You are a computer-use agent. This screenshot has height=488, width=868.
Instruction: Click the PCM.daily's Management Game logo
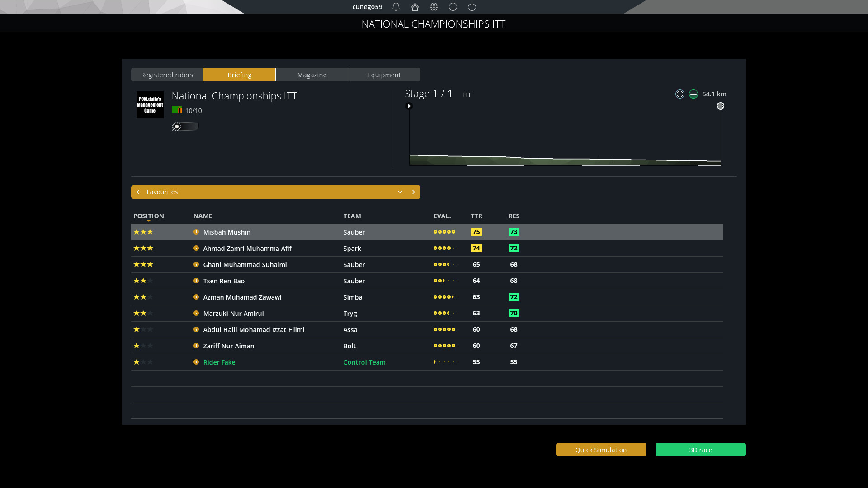150,105
